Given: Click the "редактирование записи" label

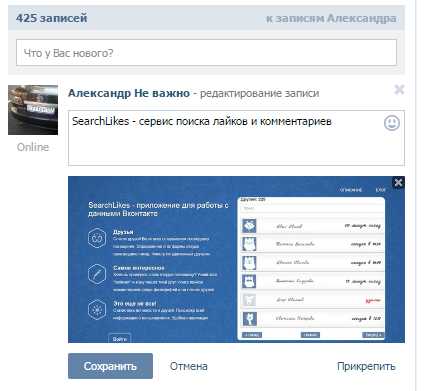Looking at the screenshot, I should click(x=259, y=93).
